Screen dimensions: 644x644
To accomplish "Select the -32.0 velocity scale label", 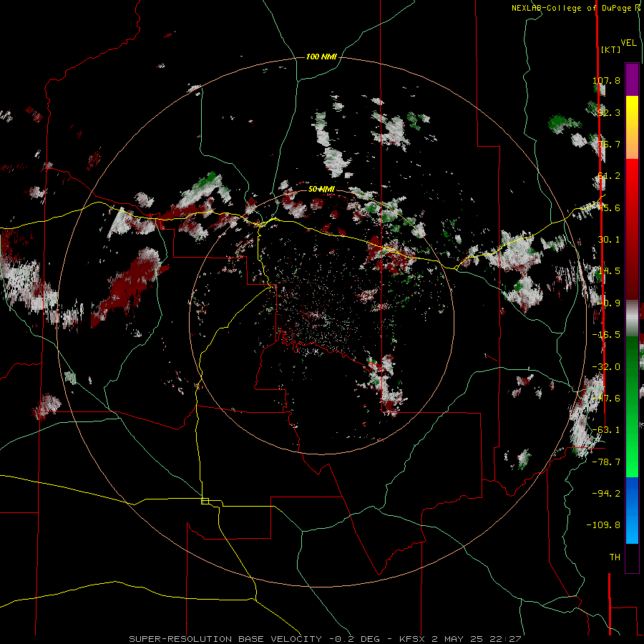I will (x=606, y=367).
